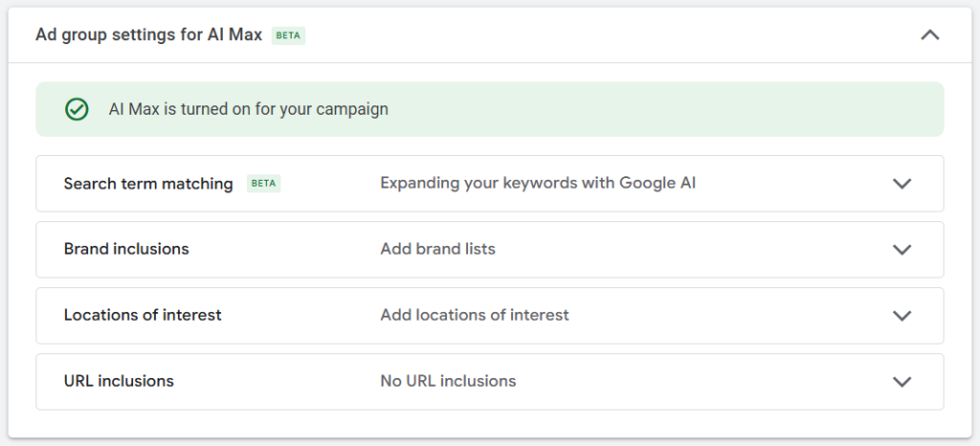Image resolution: width=980 pixels, height=446 pixels.
Task: Click the green checkmark status icon
Action: 77,109
